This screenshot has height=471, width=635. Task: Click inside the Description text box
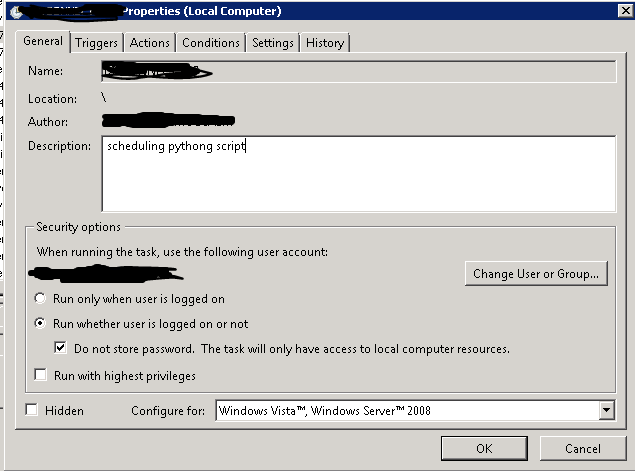click(x=358, y=174)
